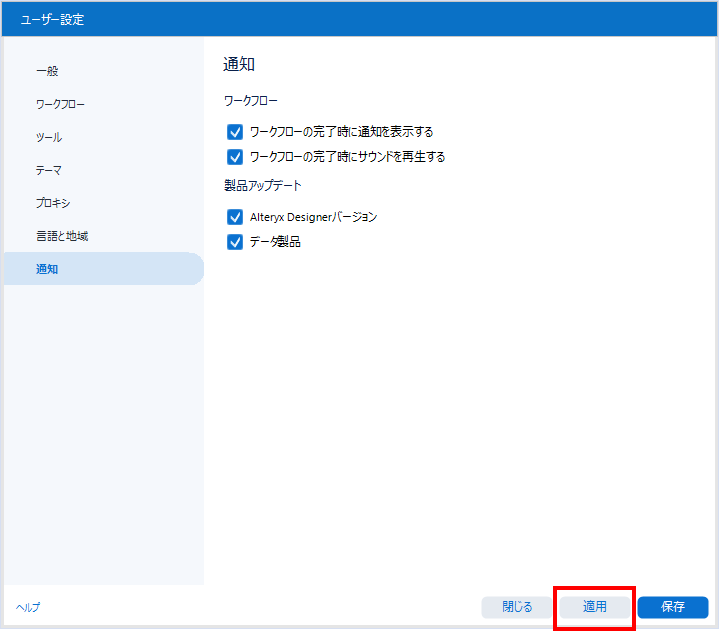Toggle the データ製品 checkbox
The image size is (719, 631).
coord(235,242)
